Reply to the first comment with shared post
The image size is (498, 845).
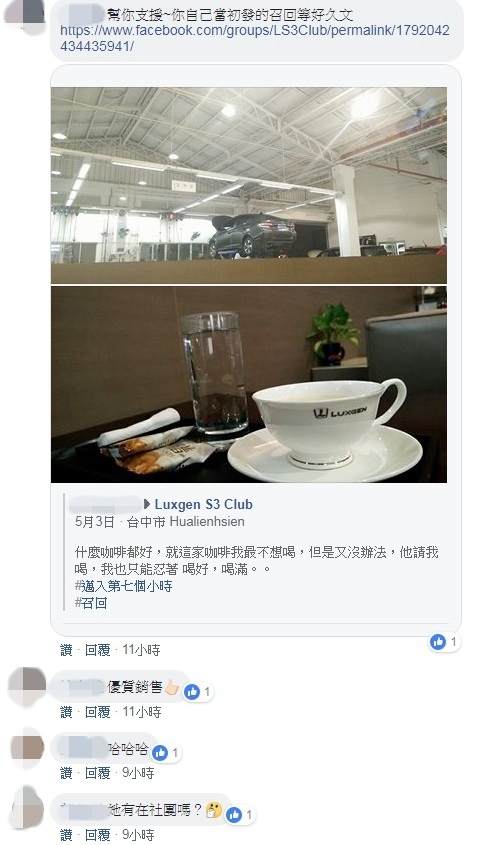(98, 650)
